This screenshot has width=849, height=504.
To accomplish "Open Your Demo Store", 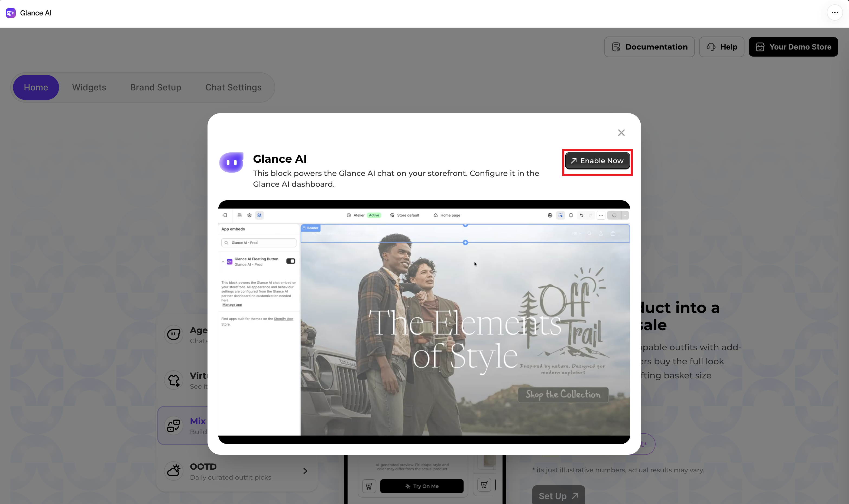I will [x=793, y=47].
